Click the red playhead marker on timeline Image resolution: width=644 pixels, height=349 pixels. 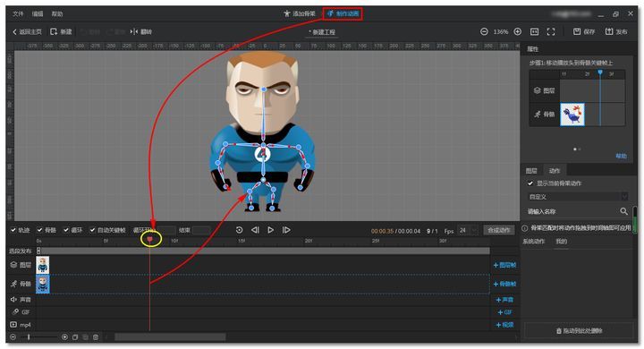[x=150, y=239]
